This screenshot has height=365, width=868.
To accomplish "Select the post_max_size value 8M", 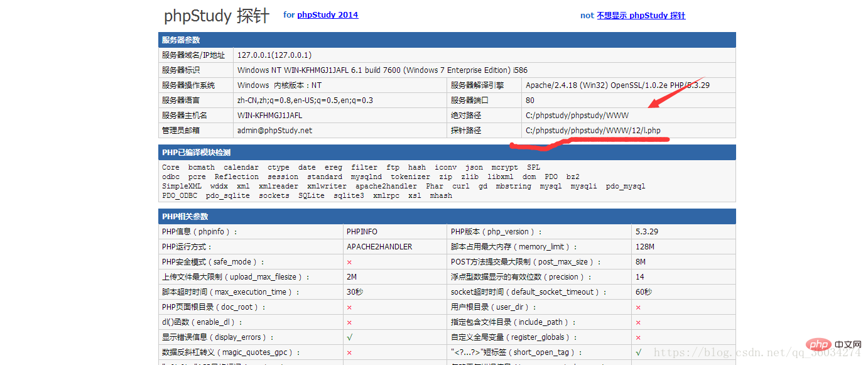I will pos(641,262).
